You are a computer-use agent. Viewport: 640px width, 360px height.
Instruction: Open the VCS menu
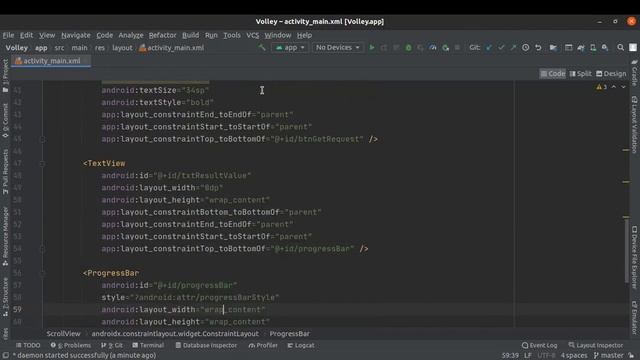pos(253,35)
